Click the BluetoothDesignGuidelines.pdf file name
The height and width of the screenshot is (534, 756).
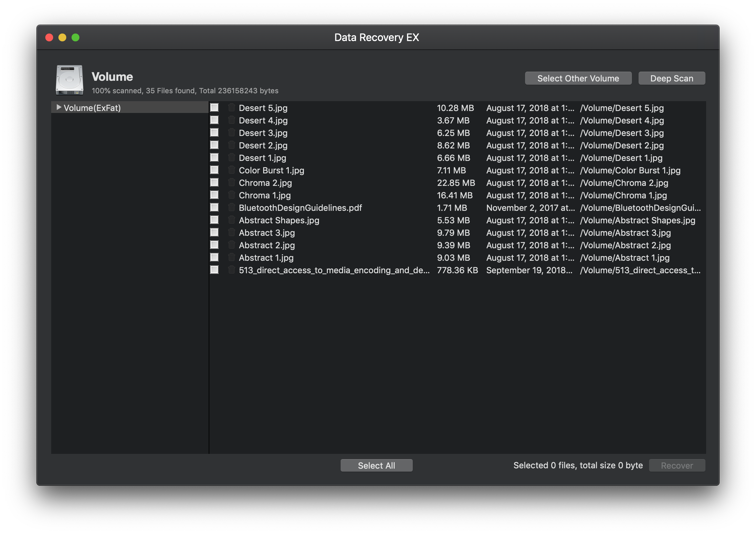[300, 208]
